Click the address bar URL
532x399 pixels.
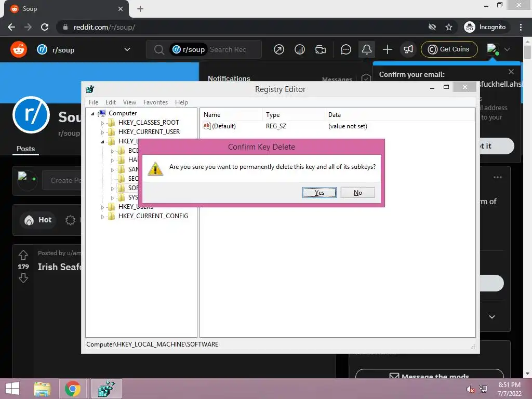(x=104, y=27)
